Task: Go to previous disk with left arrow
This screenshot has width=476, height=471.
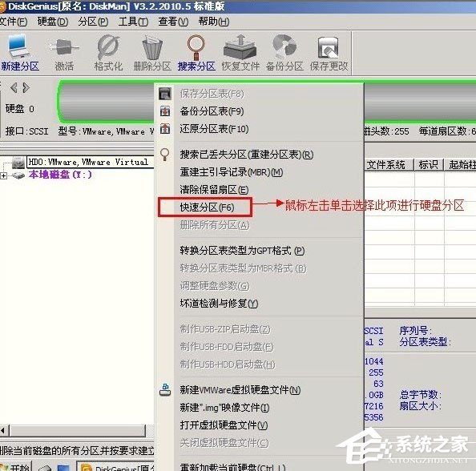Action: click(x=14, y=87)
